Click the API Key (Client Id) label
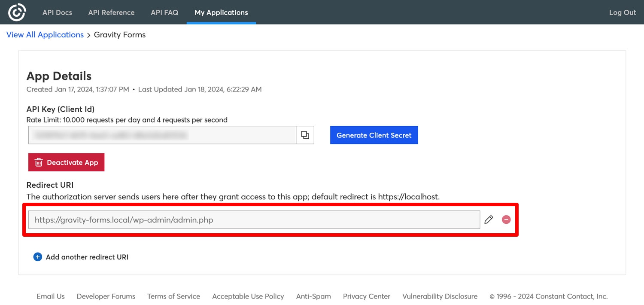 pos(61,109)
